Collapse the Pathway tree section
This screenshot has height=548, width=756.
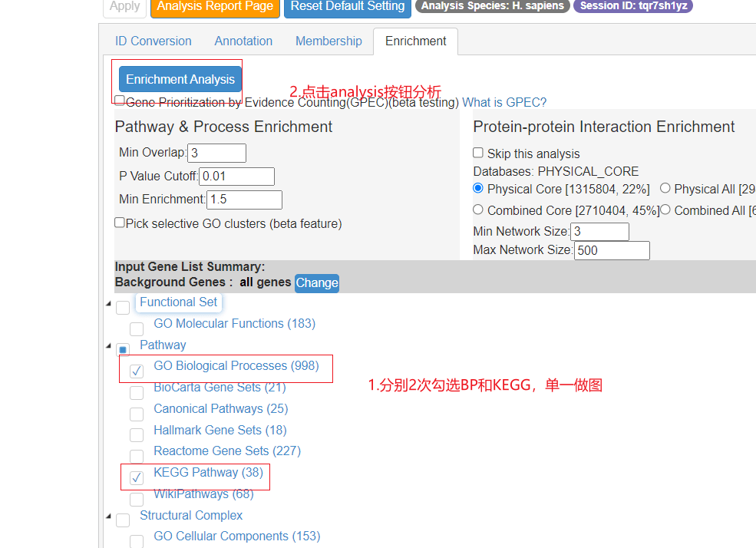click(108, 346)
